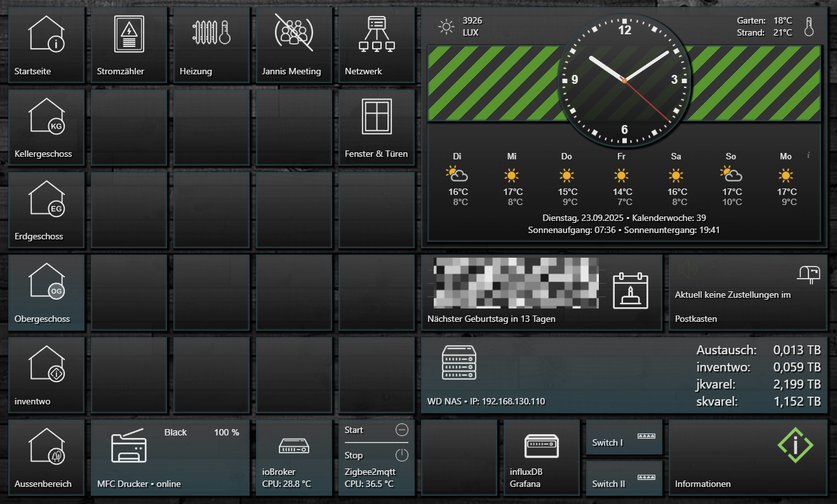The height and width of the screenshot is (504, 837).
Task: Select the Erdgeschoss EG house icon
Action: (x=46, y=198)
